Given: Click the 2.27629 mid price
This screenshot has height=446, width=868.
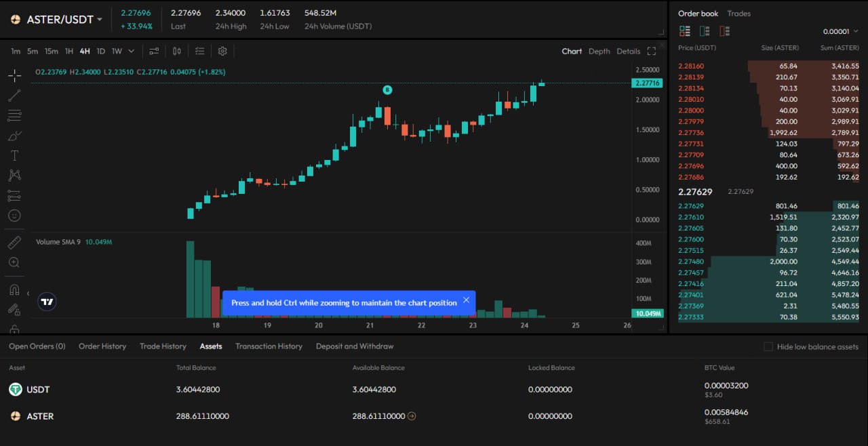Looking at the screenshot, I should tap(695, 192).
